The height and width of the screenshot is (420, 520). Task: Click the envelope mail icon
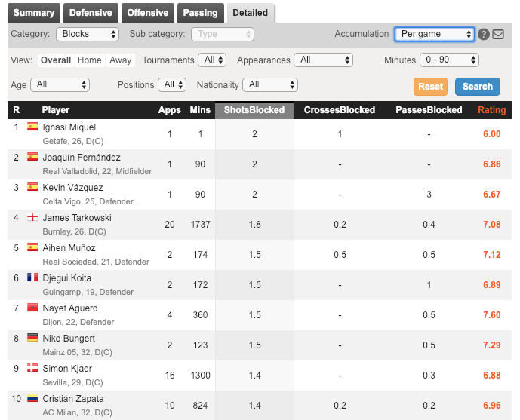[498, 35]
